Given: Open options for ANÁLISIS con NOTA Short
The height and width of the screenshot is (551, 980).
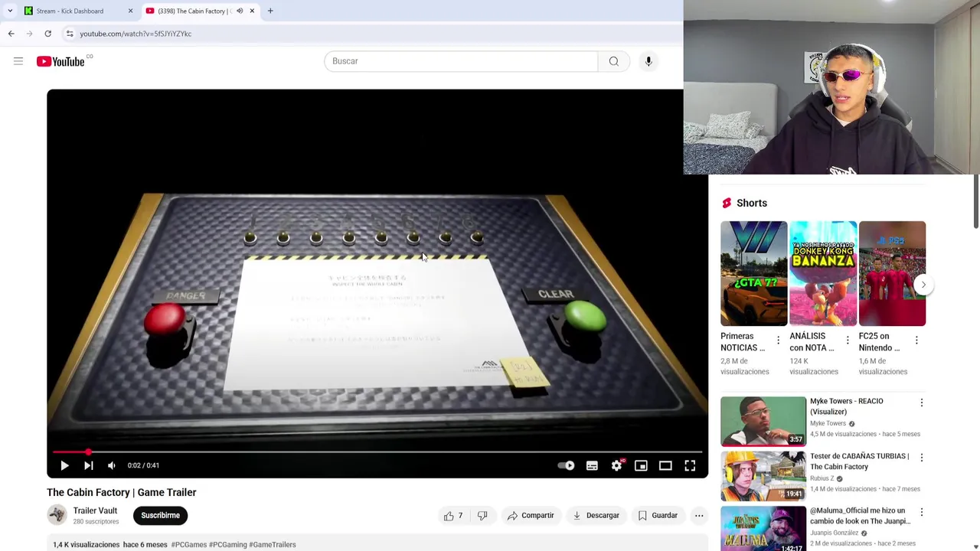Looking at the screenshot, I should coord(848,340).
